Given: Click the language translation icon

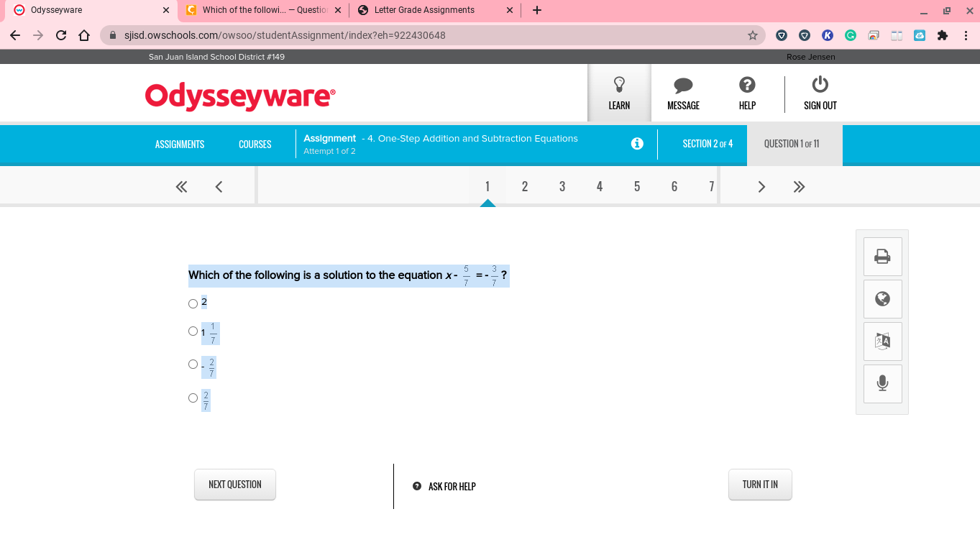Looking at the screenshot, I should pyautogui.click(x=882, y=342).
